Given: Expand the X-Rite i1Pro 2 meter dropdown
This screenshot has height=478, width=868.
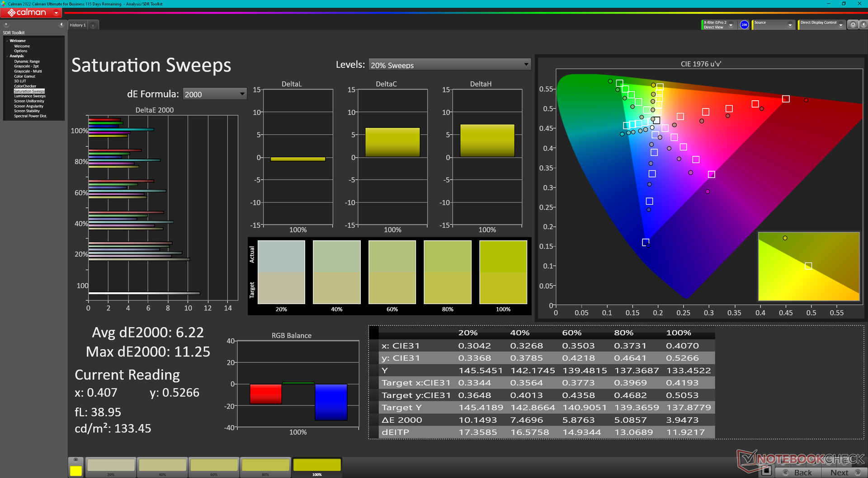Looking at the screenshot, I should pos(731,25).
